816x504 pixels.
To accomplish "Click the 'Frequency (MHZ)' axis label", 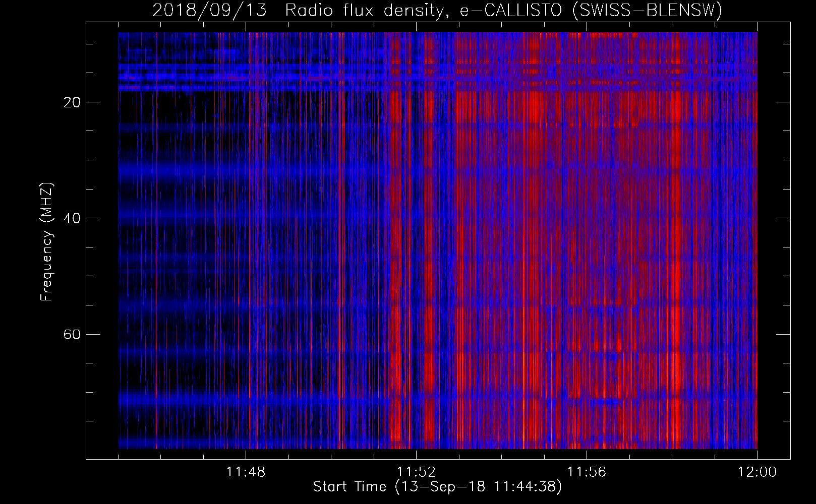I will [x=46, y=242].
